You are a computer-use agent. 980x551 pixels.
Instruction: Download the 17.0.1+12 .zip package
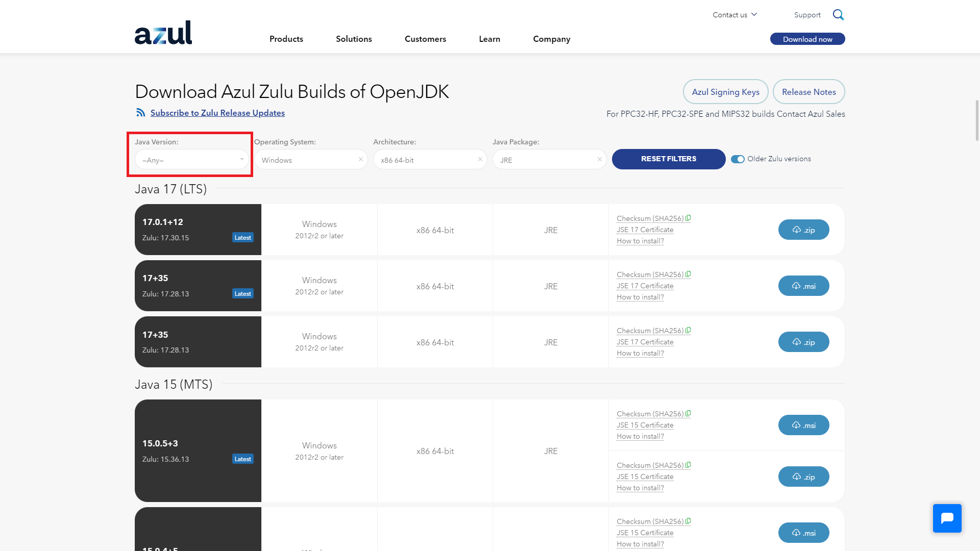tap(803, 230)
